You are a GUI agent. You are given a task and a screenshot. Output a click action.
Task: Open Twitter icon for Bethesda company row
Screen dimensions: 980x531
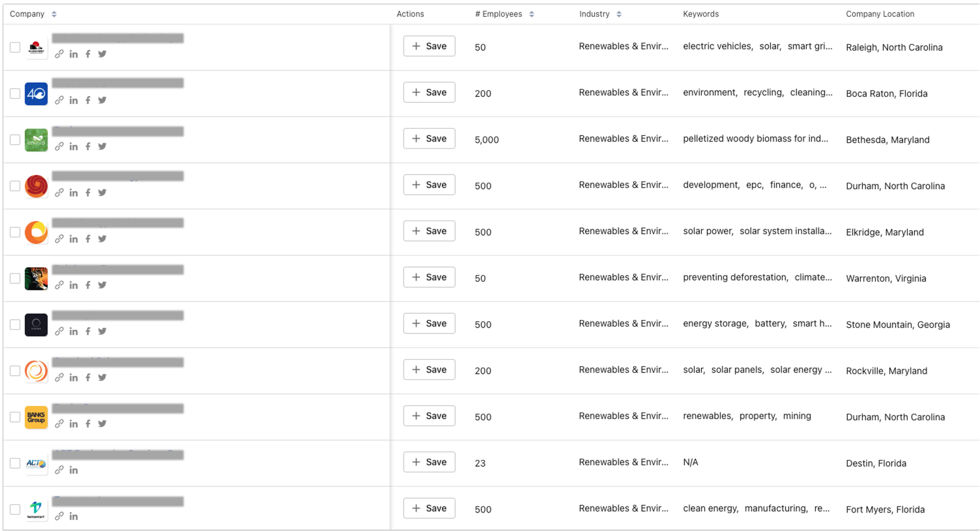click(x=102, y=147)
